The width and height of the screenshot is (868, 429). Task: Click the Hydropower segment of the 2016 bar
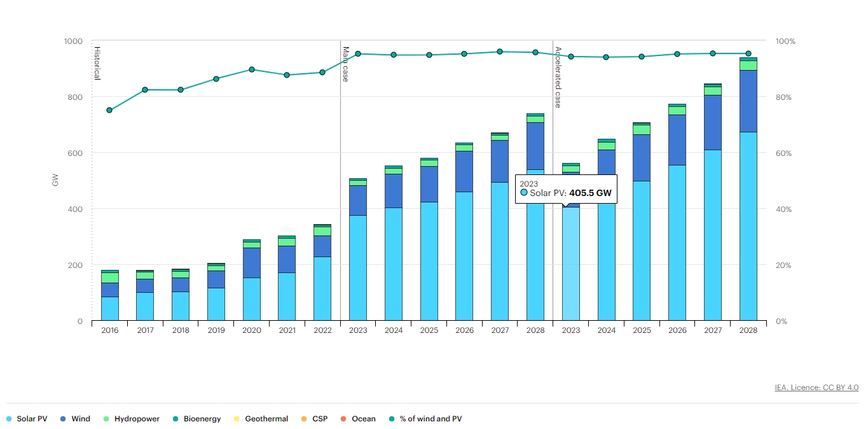(x=110, y=278)
